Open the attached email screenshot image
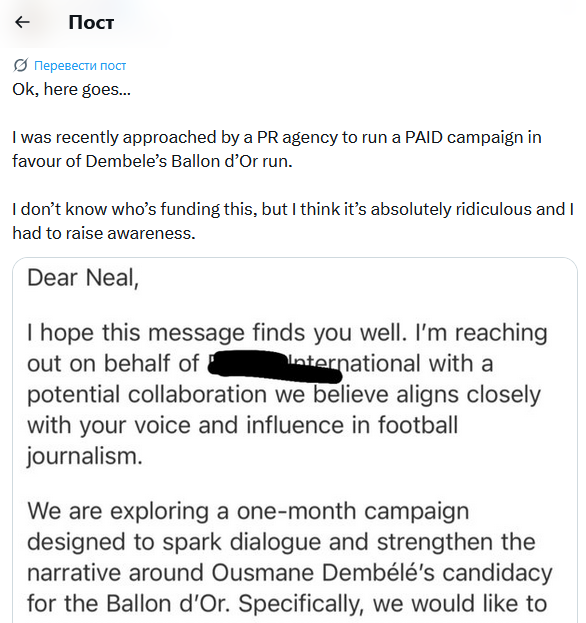The height and width of the screenshot is (623, 586). point(295,440)
